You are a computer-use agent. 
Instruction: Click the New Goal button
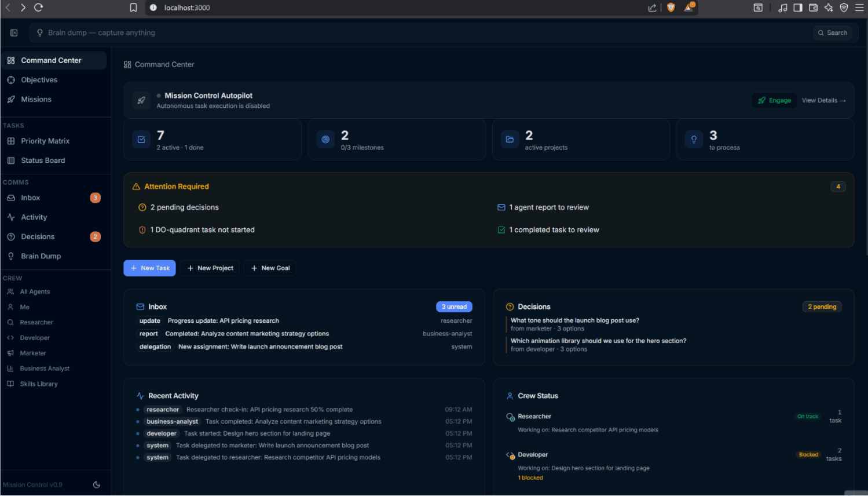click(x=270, y=268)
